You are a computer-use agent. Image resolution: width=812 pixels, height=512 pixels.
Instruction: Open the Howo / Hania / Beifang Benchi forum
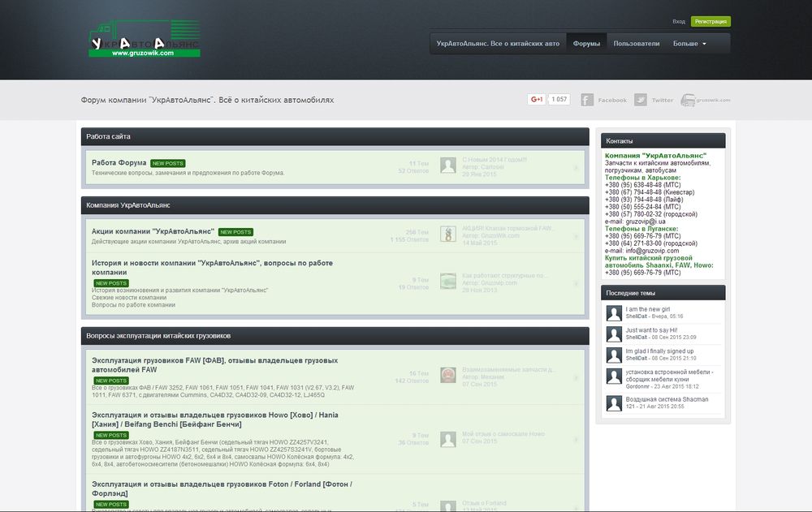(215, 419)
